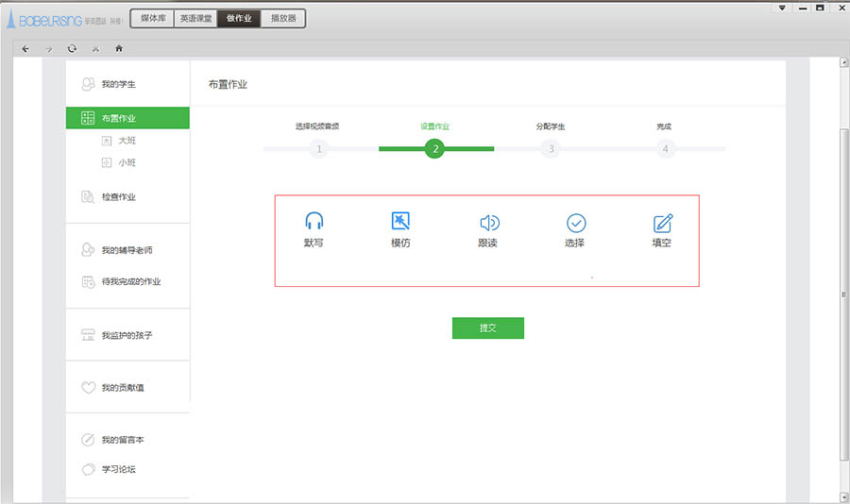The height and width of the screenshot is (504, 850).
Task: Open the 小班 class entry
Action: pos(127,162)
